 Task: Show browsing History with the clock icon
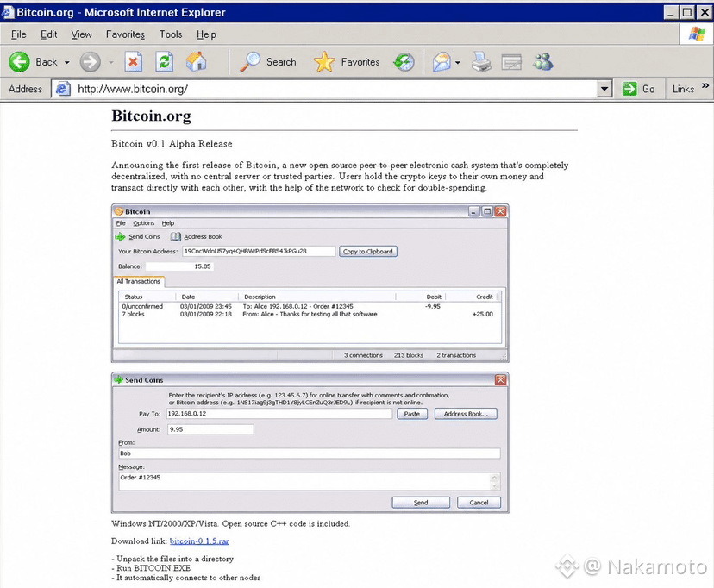pos(404,62)
